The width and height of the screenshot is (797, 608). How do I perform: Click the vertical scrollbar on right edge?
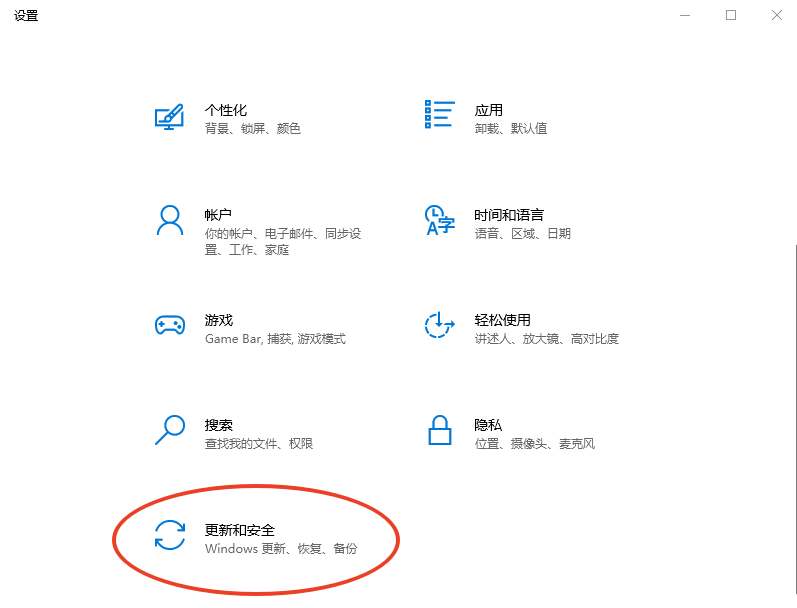[x=795, y=418]
